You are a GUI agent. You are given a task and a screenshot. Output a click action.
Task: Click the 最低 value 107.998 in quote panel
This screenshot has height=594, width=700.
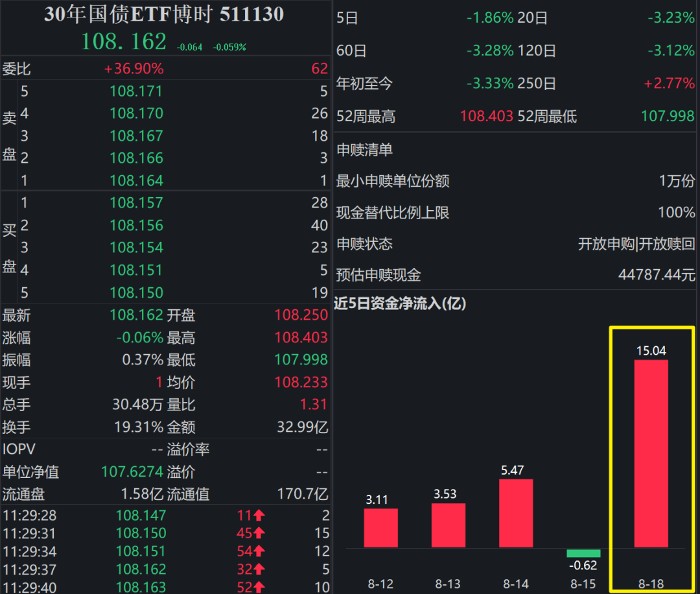[x=301, y=359]
